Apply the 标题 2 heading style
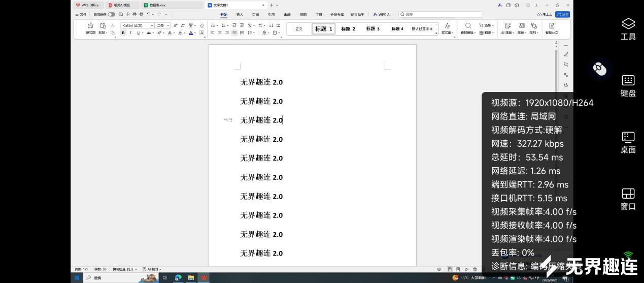 (x=348, y=29)
